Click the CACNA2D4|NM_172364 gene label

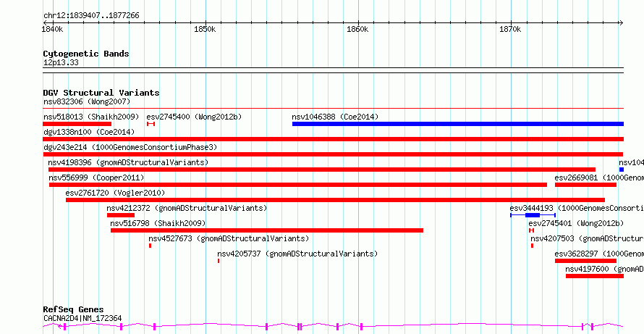coord(82,318)
